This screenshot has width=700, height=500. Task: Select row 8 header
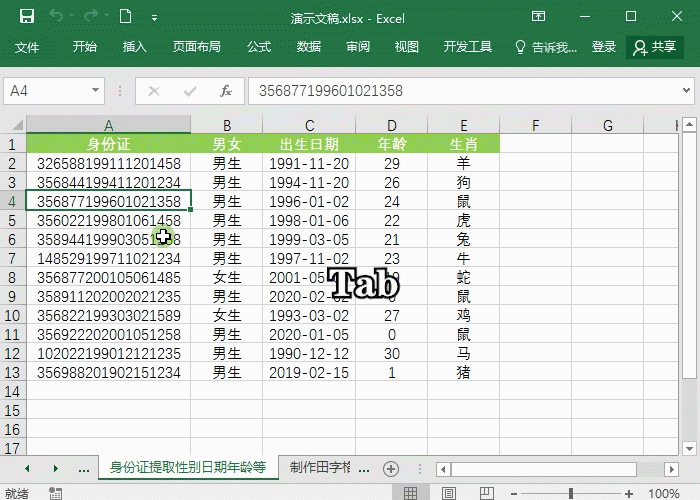[x=12, y=277]
